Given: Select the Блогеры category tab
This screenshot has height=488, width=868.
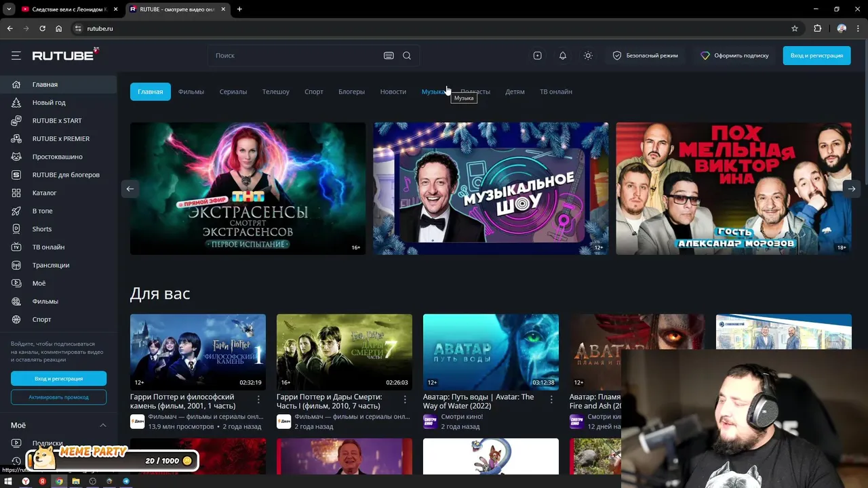Looking at the screenshot, I should click(352, 91).
